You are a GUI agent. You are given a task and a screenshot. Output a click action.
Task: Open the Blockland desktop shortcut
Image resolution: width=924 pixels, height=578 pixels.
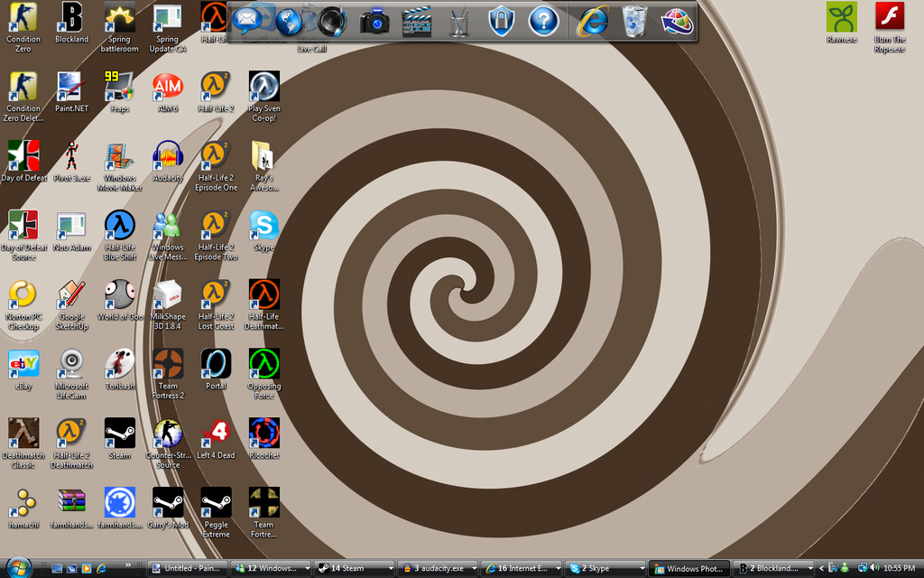[72, 23]
